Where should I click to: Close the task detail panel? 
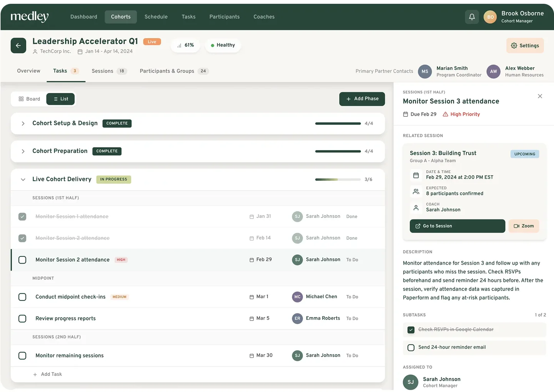click(x=540, y=96)
